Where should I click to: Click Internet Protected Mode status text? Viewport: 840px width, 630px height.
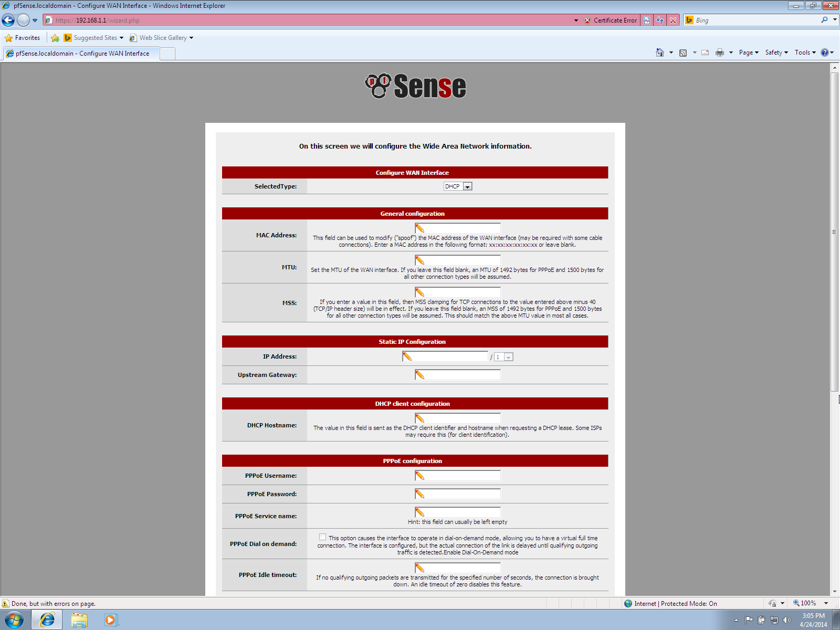tap(675, 604)
